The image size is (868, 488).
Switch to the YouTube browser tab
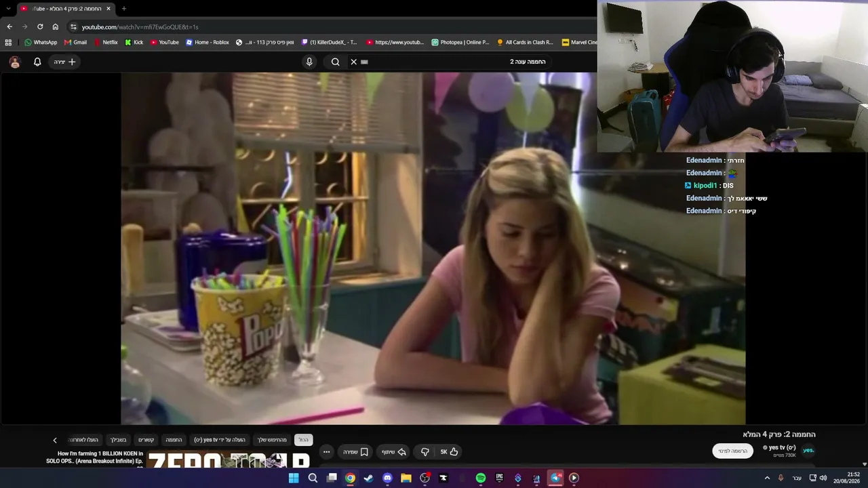(64, 9)
